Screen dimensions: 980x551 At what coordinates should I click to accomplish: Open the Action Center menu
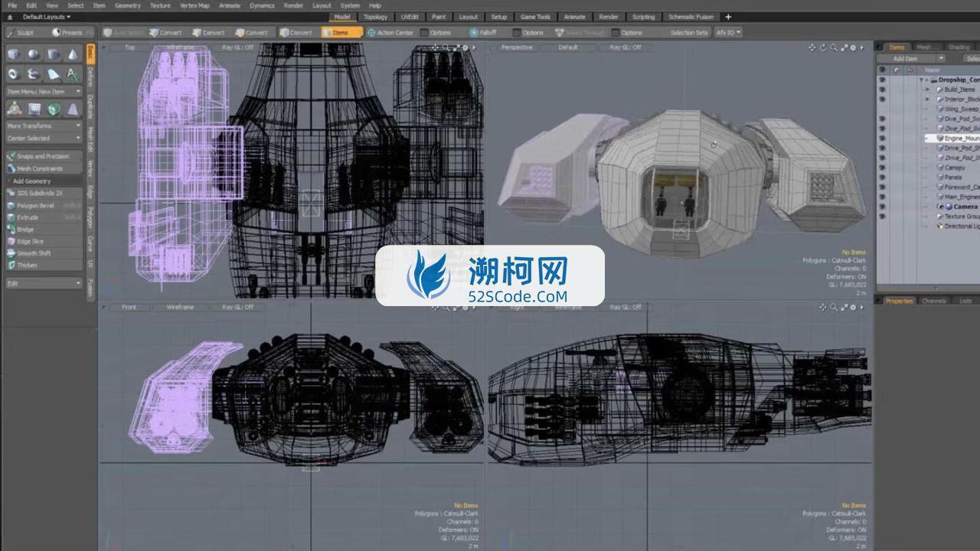point(391,33)
